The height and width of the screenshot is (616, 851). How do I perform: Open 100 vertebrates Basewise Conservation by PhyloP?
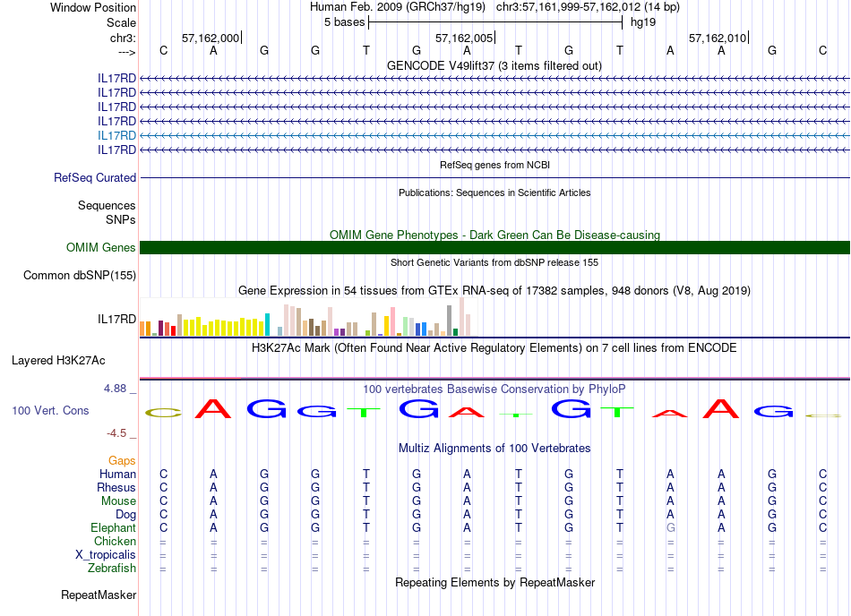(x=494, y=389)
